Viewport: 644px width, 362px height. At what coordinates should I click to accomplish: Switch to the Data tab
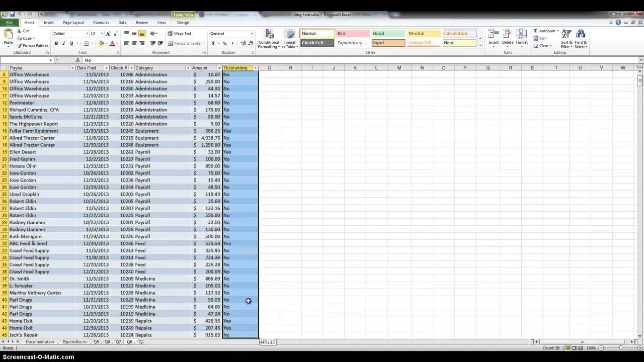coord(122,23)
